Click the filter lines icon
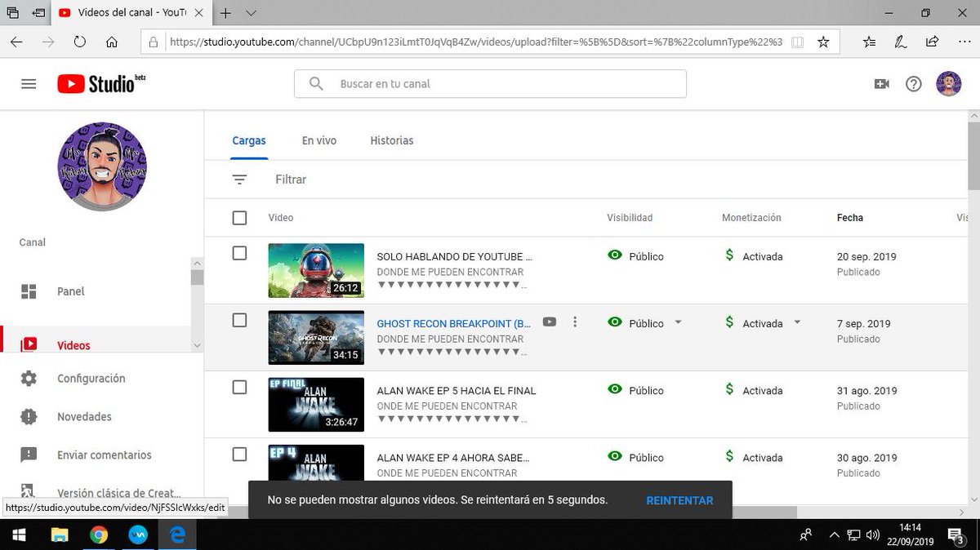The height and width of the screenshot is (550, 980). 239,180
